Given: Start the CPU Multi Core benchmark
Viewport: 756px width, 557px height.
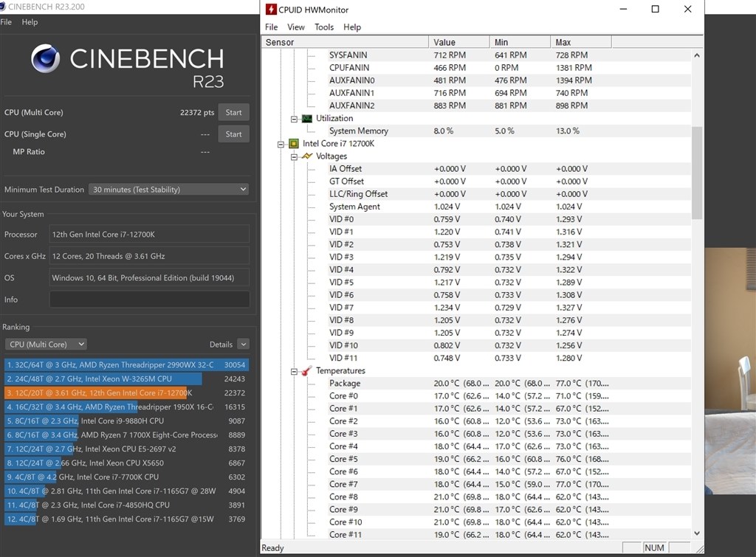Looking at the screenshot, I should 233,113.
